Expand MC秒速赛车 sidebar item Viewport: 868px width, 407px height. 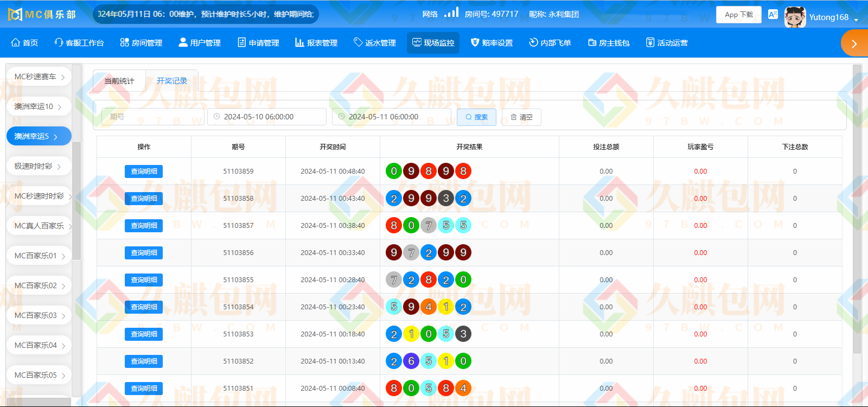coord(39,77)
